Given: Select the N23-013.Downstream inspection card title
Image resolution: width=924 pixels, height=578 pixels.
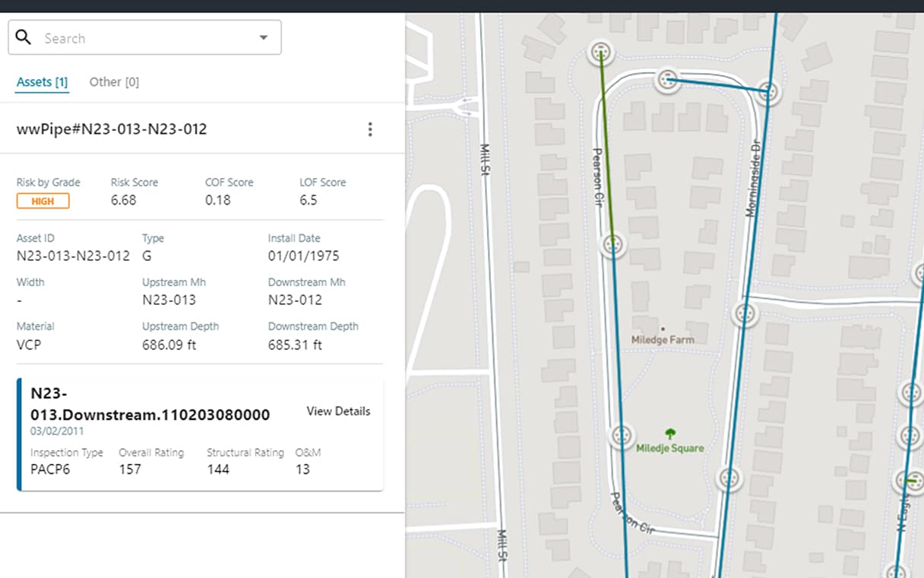Looking at the screenshot, I should tap(150, 404).
